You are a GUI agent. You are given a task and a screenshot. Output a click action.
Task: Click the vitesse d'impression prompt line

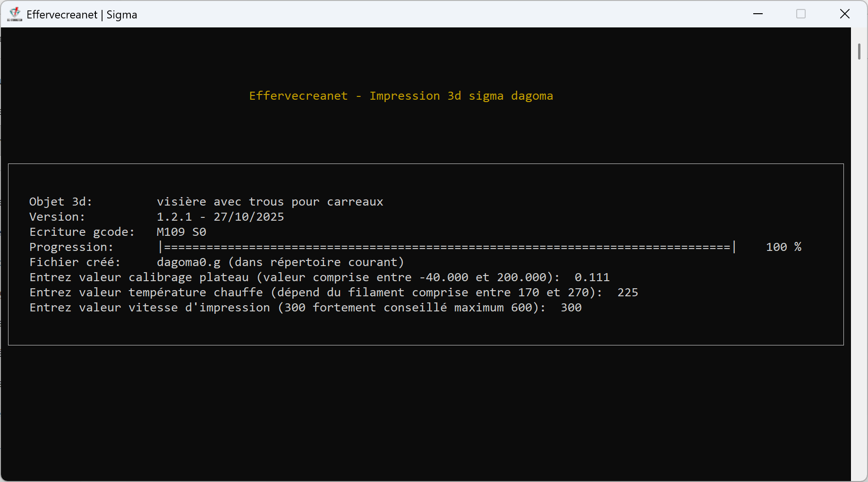[x=288, y=308]
